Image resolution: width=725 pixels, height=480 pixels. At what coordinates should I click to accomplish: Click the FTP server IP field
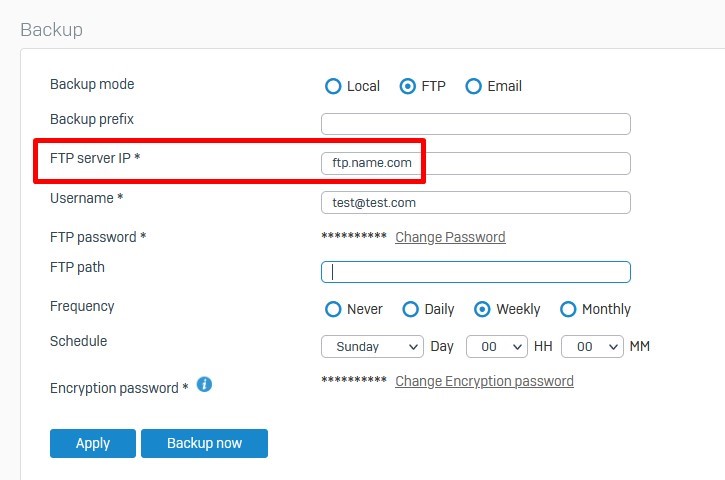(476, 163)
